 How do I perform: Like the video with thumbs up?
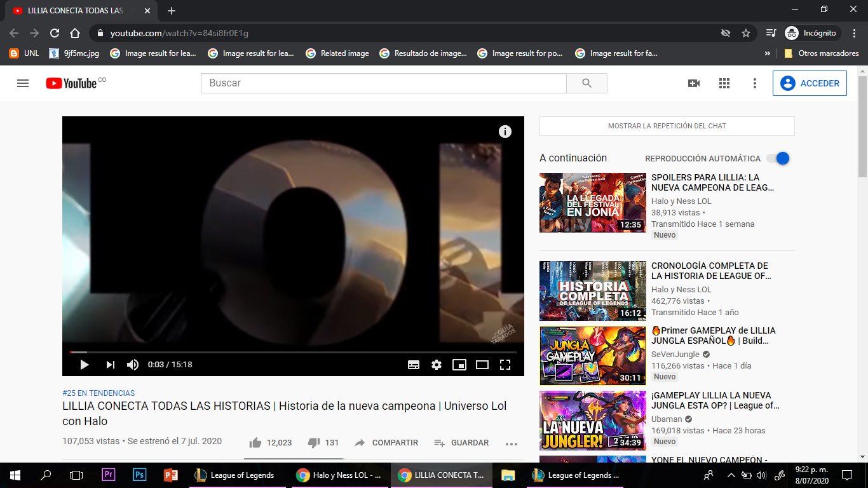(x=255, y=443)
